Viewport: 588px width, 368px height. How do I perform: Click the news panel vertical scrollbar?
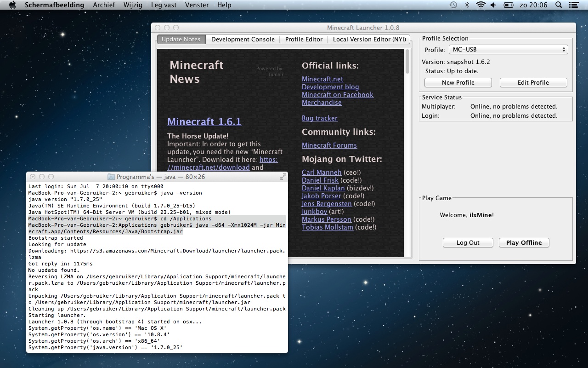point(407,62)
